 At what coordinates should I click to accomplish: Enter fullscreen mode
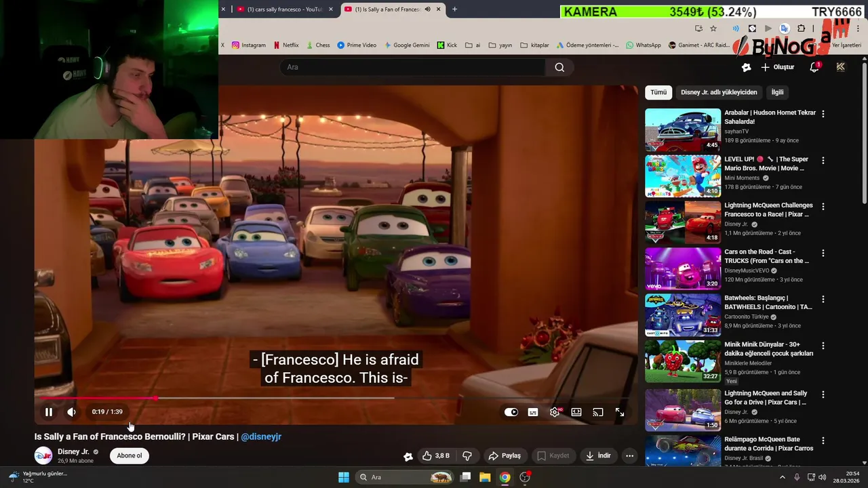620,412
